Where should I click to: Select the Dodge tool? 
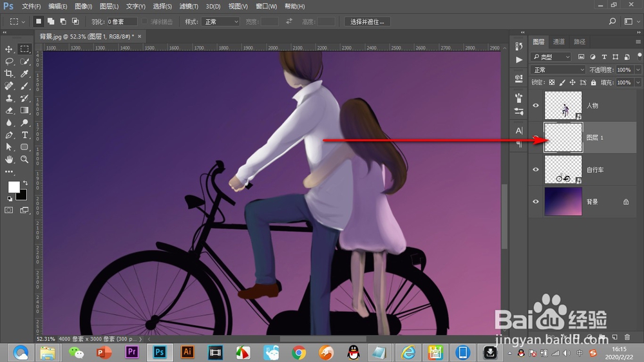[24, 123]
